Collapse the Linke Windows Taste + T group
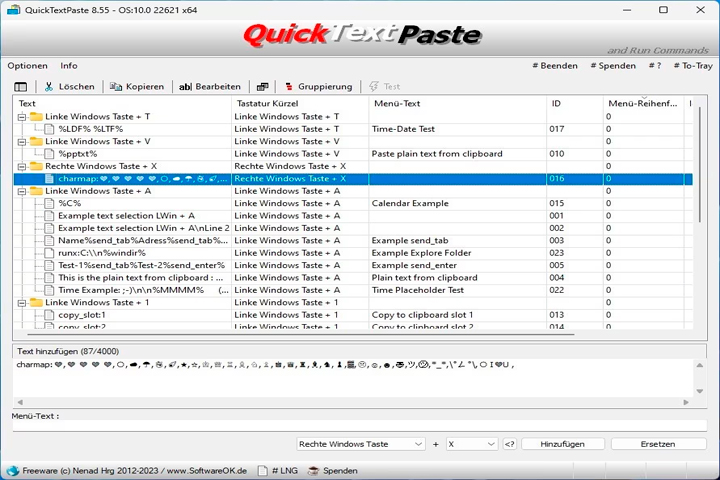This screenshot has height=480, width=720. coord(22,117)
